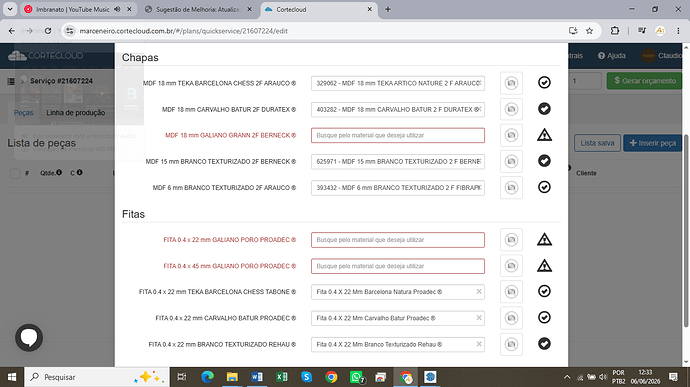Viewport: 690px width, 387px height.
Task: Click the Fita Carvalho Batur Proadec field
Action: 398,318
